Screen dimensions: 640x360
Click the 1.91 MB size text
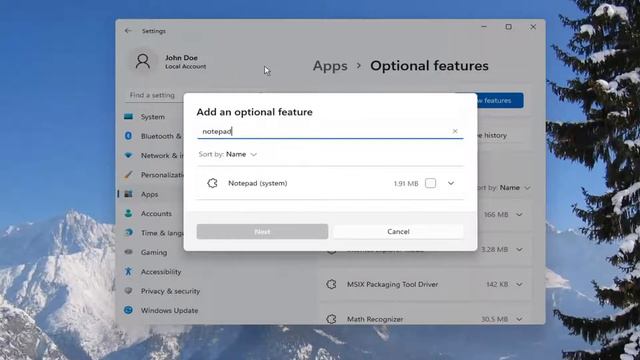click(406, 184)
